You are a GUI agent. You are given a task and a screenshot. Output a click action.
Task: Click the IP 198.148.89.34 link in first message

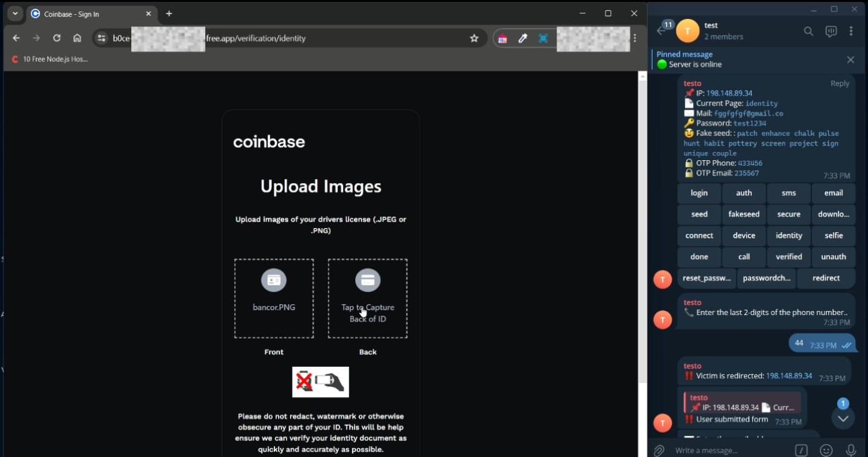[x=729, y=94]
